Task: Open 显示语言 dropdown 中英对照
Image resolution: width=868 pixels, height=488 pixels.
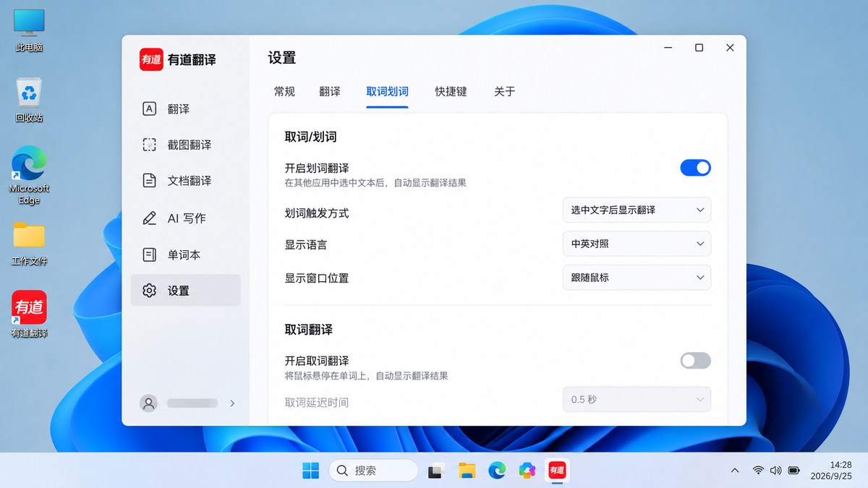Action: [637, 244]
